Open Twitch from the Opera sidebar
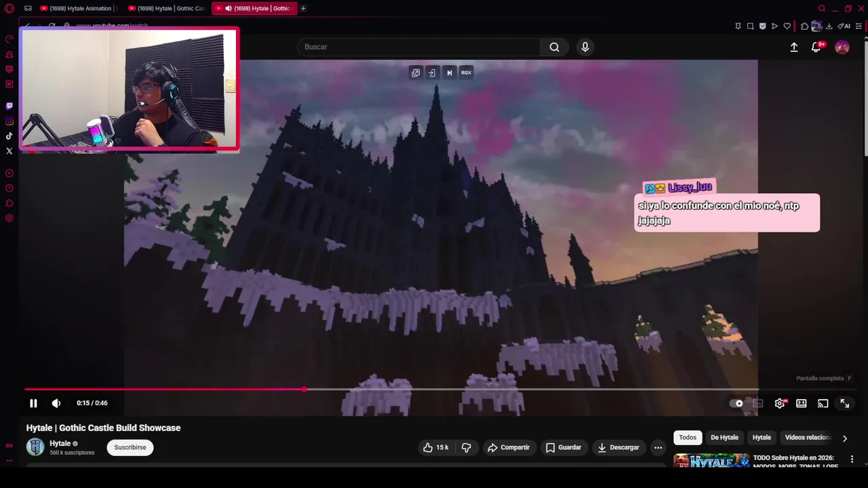868x488 pixels. (9, 106)
